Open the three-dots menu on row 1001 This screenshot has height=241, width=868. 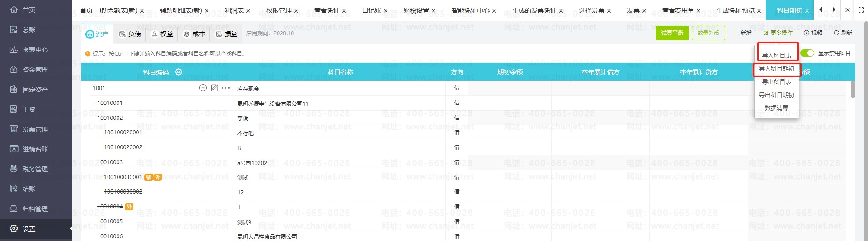click(x=226, y=88)
